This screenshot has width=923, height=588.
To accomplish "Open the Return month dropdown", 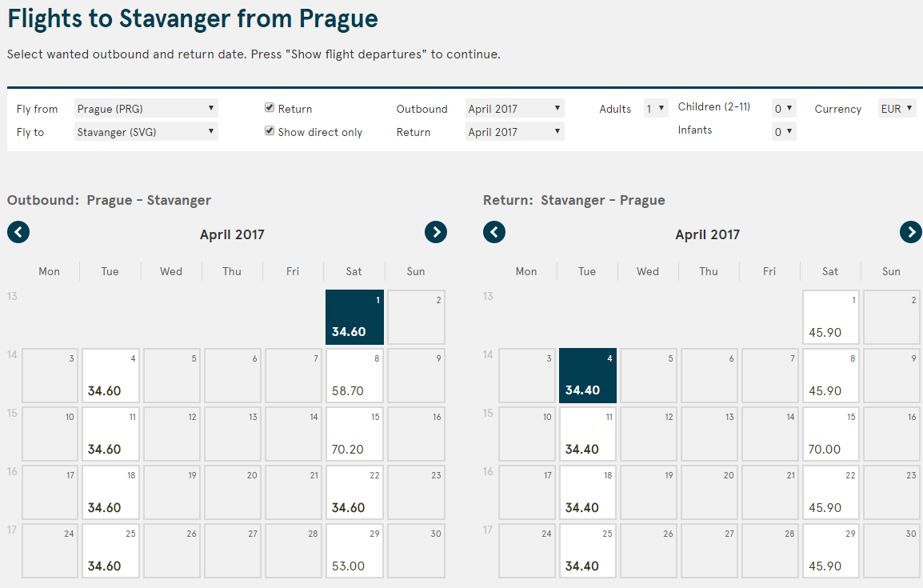I will [x=514, y=131].
